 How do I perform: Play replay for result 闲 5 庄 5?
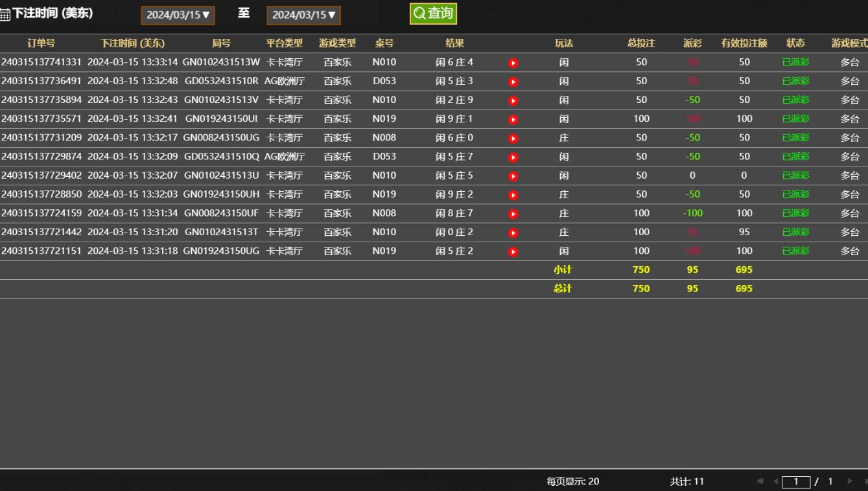(x=513, y=176)
